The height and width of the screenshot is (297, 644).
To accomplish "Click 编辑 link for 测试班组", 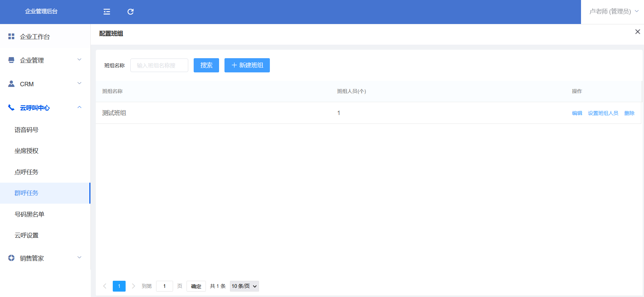I will (x=577, y=113).
